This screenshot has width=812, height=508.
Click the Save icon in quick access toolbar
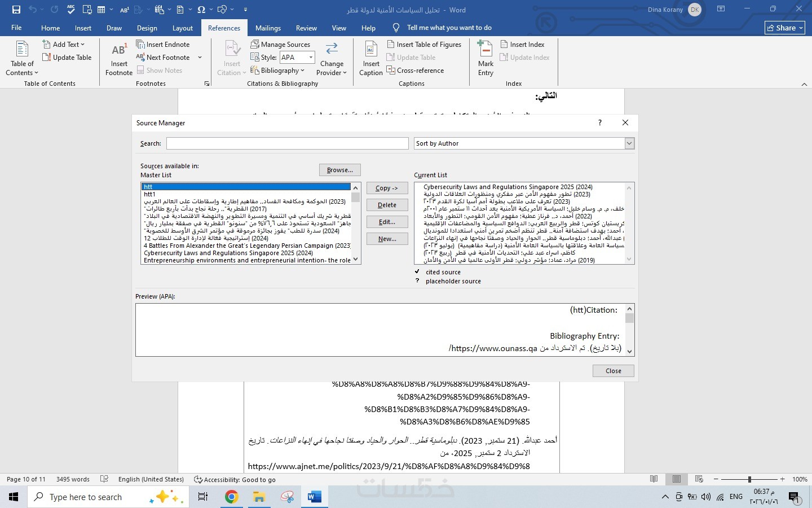coord(16,10)
